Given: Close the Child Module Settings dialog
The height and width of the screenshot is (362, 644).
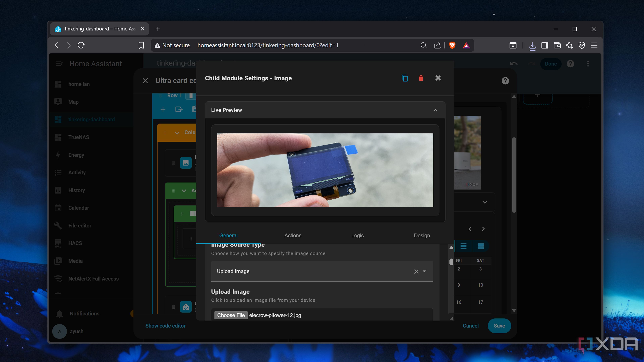Looking at the screenshot, I should [438, 78].
